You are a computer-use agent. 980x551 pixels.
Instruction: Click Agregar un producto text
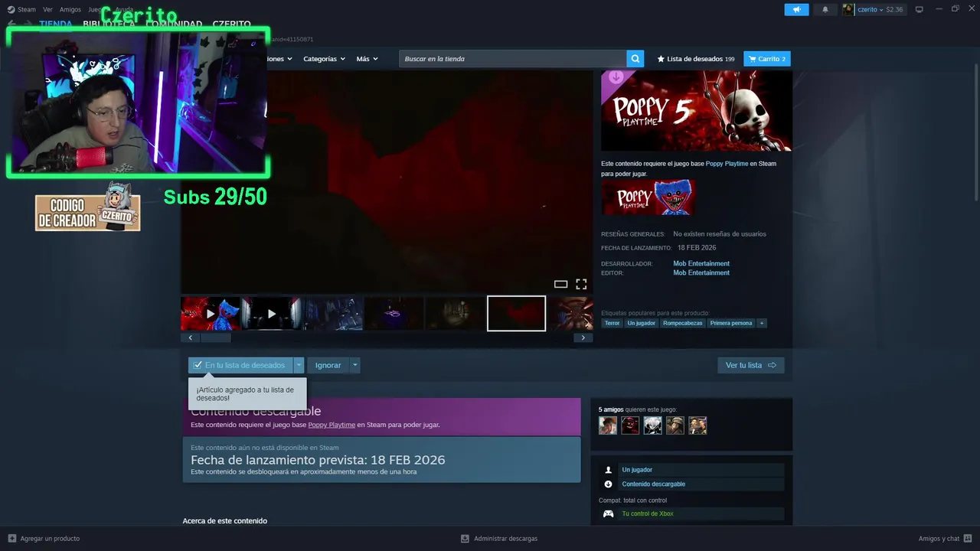(x=50, y=538)
